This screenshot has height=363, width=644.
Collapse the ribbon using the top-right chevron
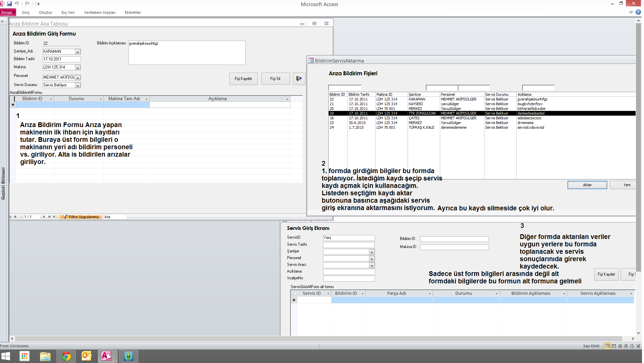coord(631,12)
